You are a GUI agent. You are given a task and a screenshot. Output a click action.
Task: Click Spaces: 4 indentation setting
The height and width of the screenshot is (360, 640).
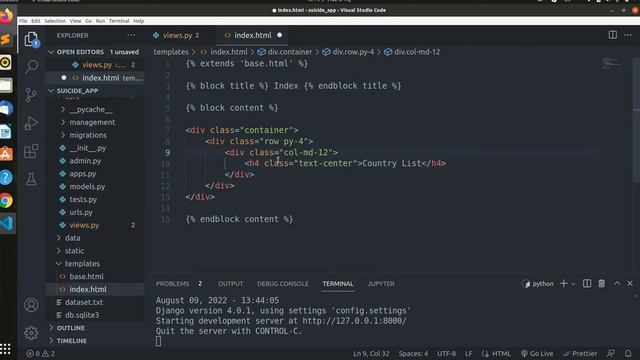pyautogui.click(x=413, y=353)
